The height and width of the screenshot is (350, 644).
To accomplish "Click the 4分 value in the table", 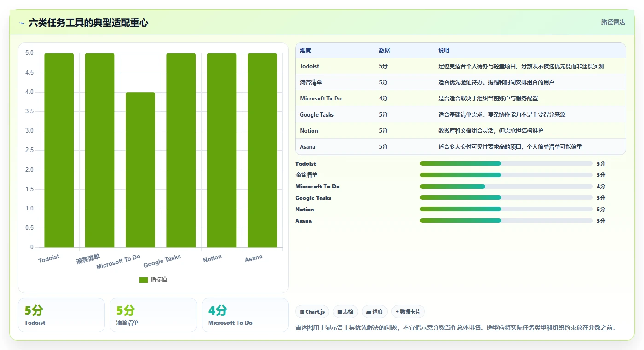I will point(383,99).
